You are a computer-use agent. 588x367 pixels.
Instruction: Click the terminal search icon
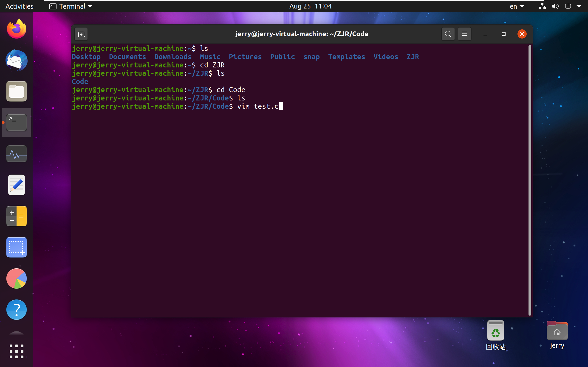coord(448,34)
